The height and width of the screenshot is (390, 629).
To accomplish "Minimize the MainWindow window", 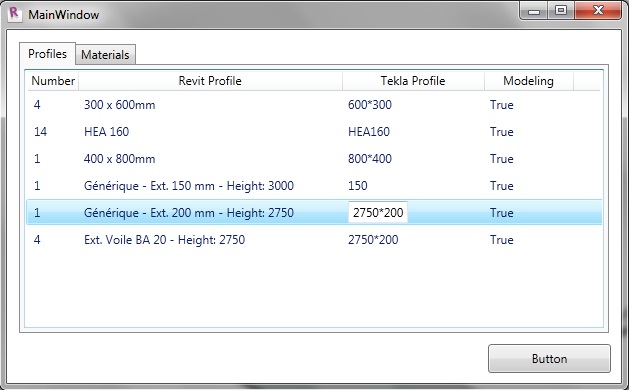I will click(x=534, y=10).
